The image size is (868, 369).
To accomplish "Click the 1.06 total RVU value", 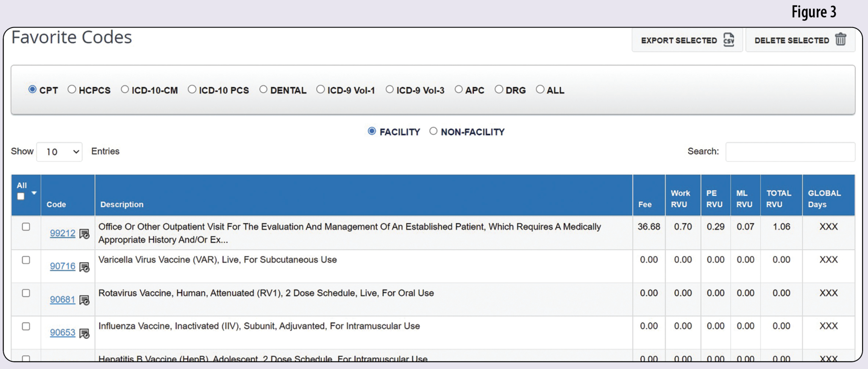I will tap(781, 227).
